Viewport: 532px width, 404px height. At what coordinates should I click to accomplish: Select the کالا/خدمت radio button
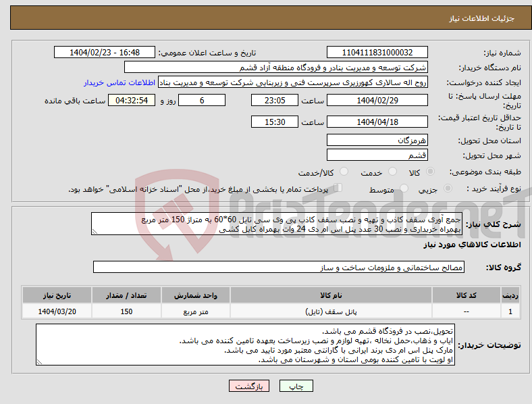point(344,172)
